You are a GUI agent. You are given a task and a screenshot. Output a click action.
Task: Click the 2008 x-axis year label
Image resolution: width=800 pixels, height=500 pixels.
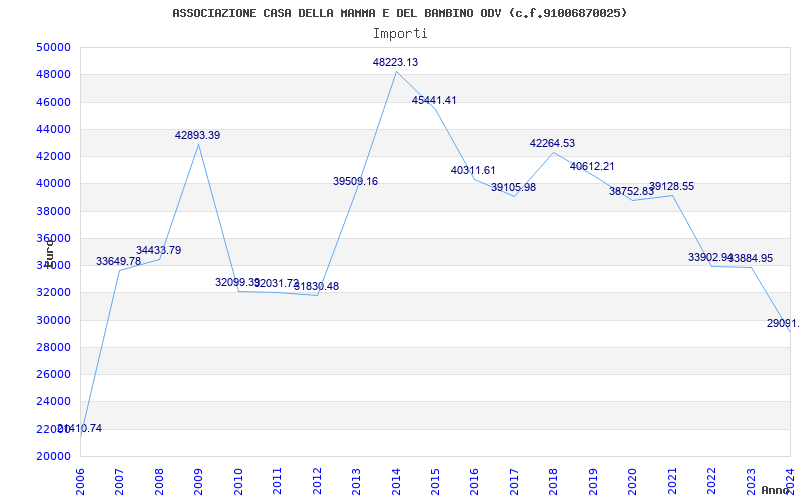159,482
